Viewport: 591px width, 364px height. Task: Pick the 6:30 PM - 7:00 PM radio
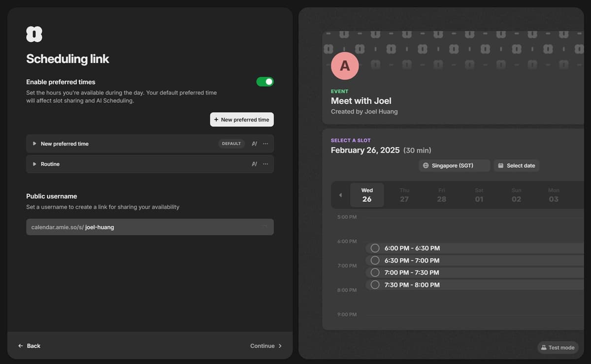[375, 260]
